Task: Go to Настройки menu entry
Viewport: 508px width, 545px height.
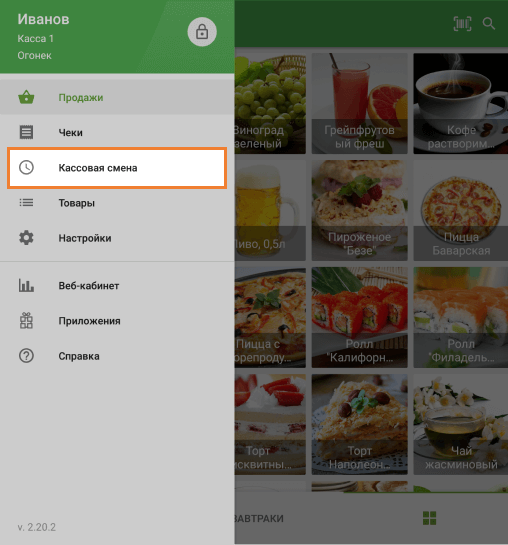Action: point(117,238)
